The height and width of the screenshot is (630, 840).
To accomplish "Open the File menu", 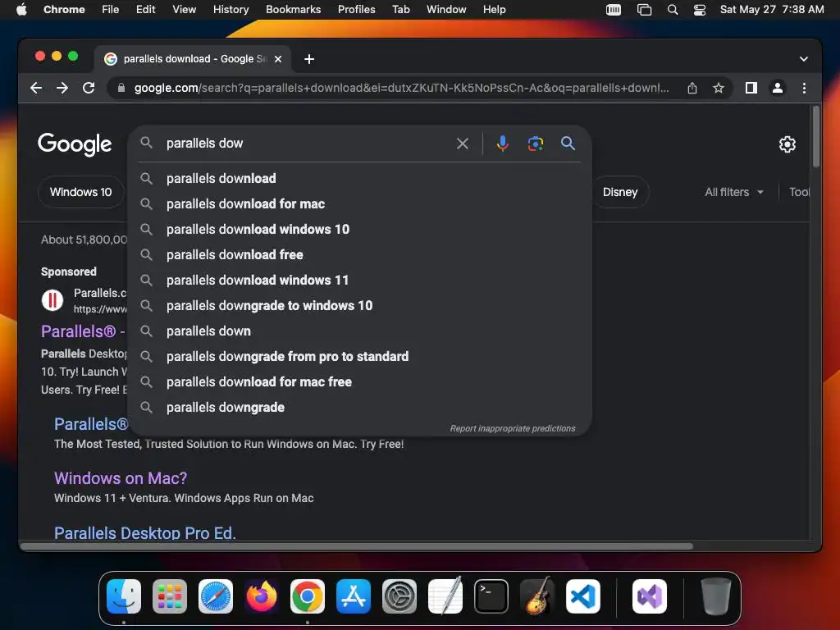I will click(111, 10).
